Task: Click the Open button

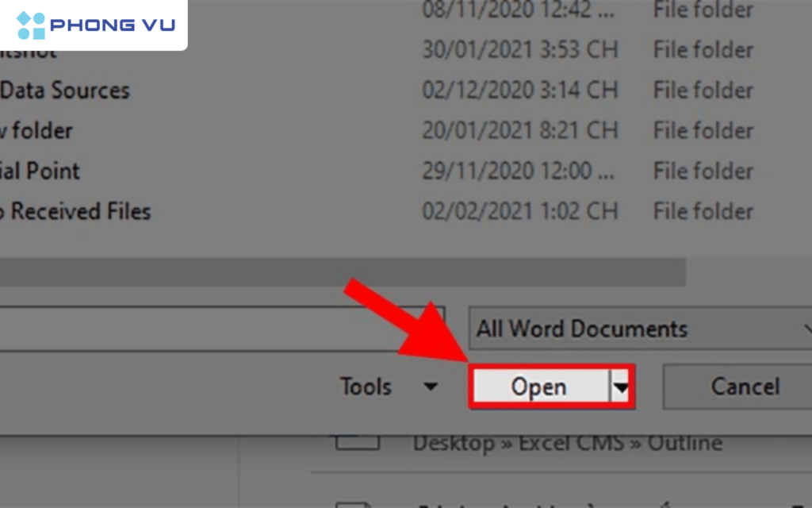Action: pos(540,387)
